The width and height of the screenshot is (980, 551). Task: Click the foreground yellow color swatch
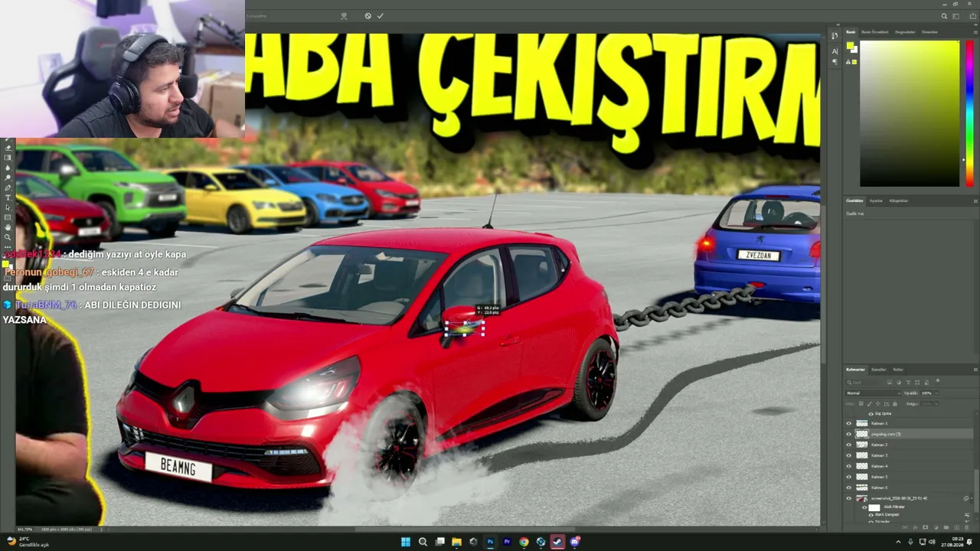[x=850, y=47]
